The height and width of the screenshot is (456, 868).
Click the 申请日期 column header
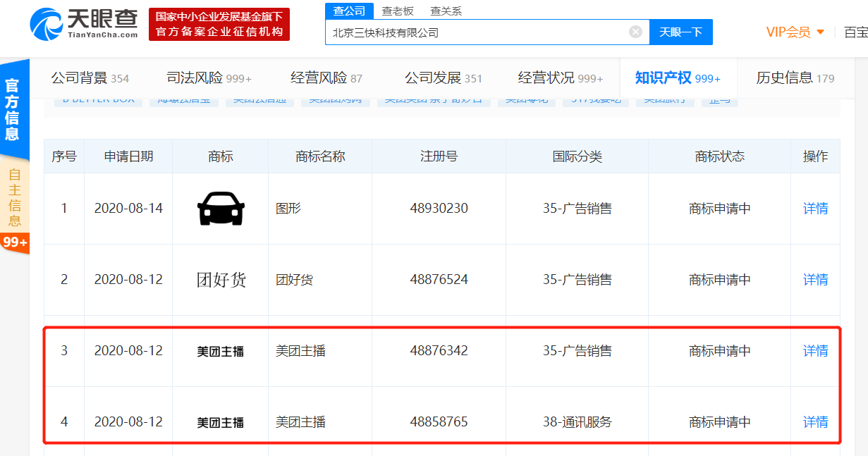pyautogui.click(x=128, y=156)
